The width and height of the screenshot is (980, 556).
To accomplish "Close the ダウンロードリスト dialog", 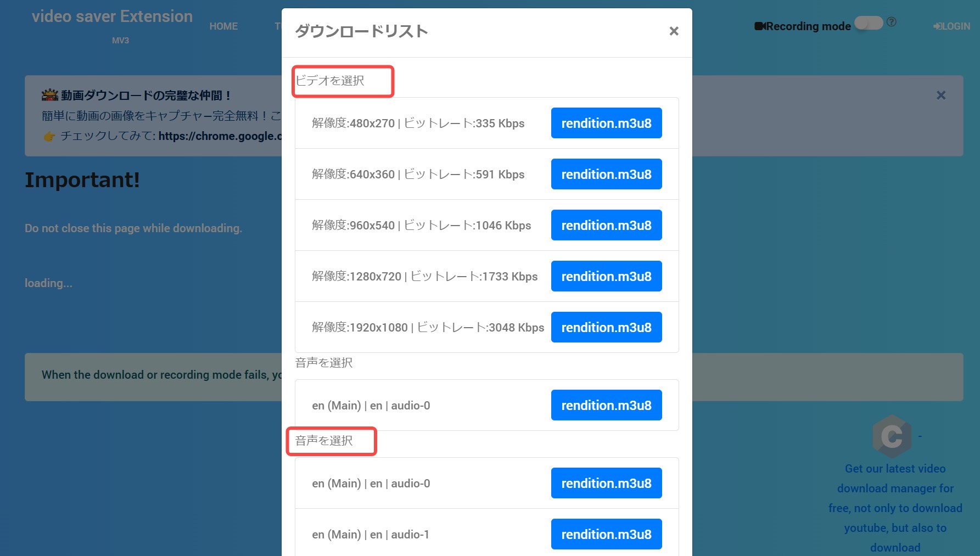I will click(674, 31).
